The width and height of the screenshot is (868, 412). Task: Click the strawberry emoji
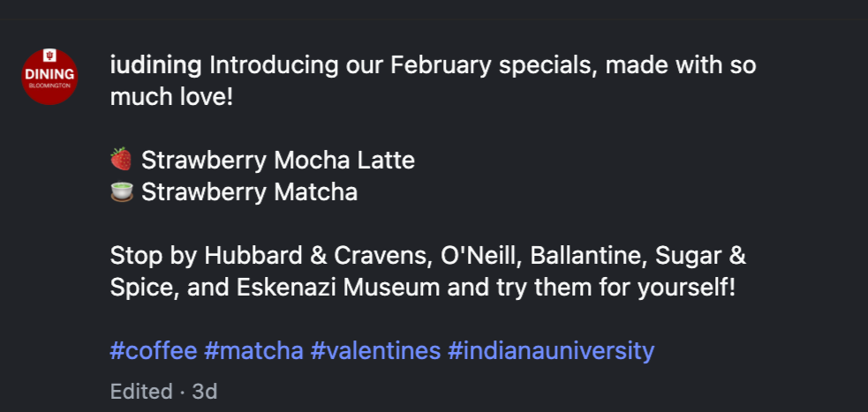click(121, 160)
